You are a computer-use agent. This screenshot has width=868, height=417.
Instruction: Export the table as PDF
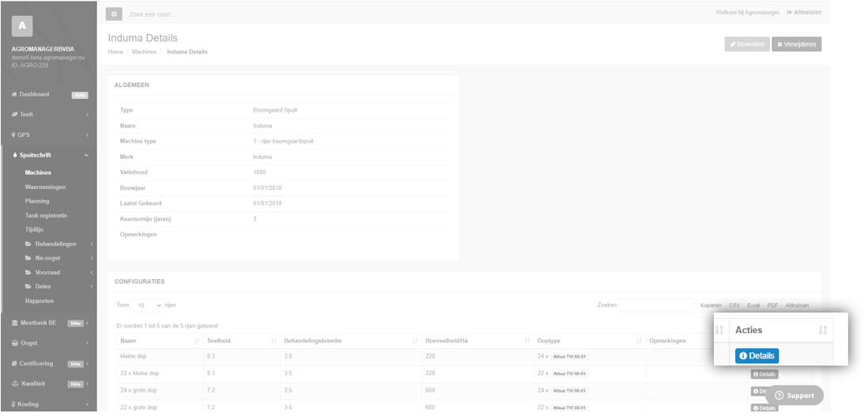(773, 305)
